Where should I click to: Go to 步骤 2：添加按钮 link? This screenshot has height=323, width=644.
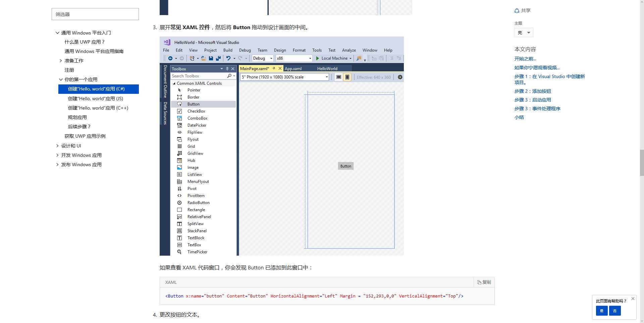point(533,91)
